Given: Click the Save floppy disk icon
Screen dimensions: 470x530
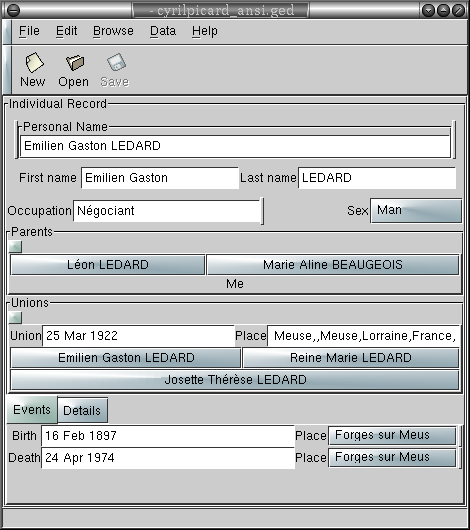Looking at the screenshot, I should tap(116, 63).
